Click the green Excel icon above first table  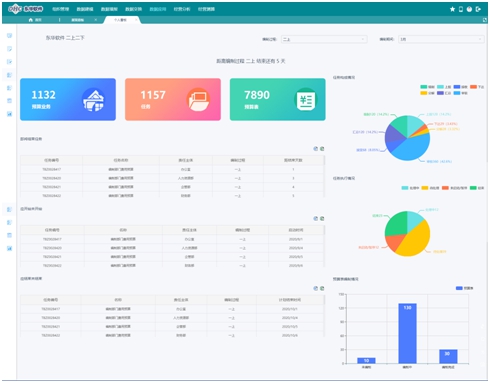[322, 149]
